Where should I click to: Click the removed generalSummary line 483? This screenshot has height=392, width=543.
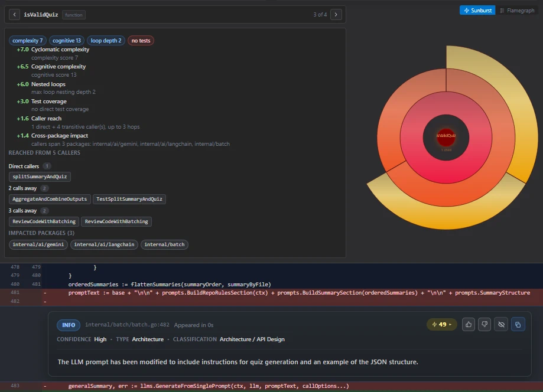272,386
